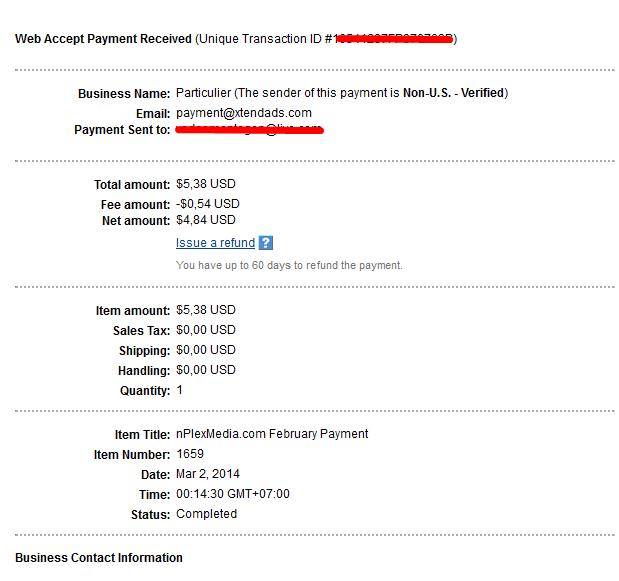Click the Web Accept Payment Received heading
The width and height of the screenshot is (619, 581).
coord(103,39)
